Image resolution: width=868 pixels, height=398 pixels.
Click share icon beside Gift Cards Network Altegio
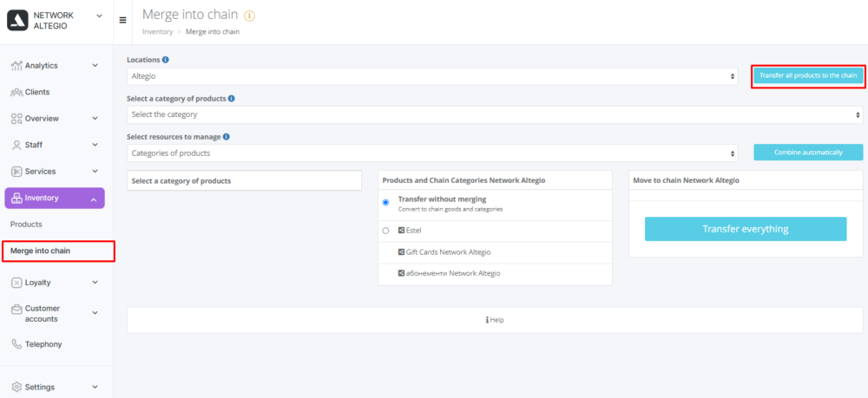click(401, 252)
